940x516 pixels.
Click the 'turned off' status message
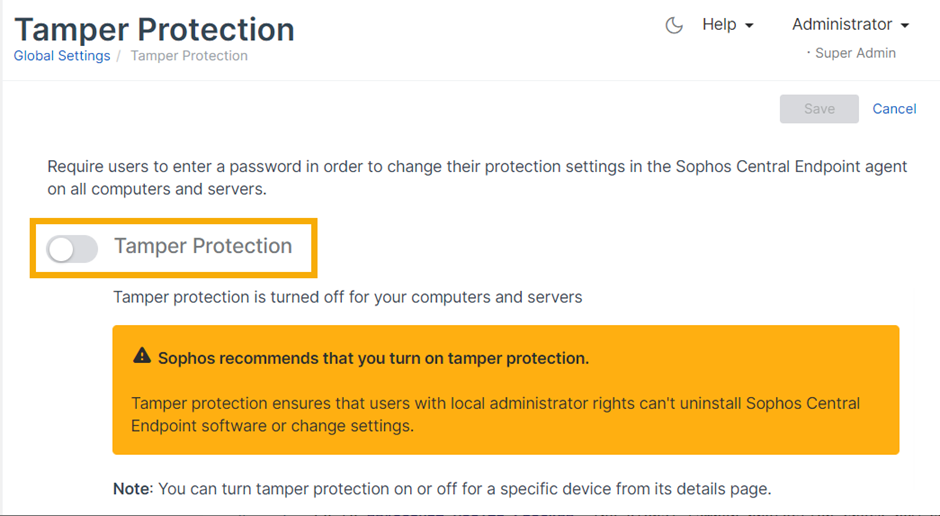[x=347, y=297]
